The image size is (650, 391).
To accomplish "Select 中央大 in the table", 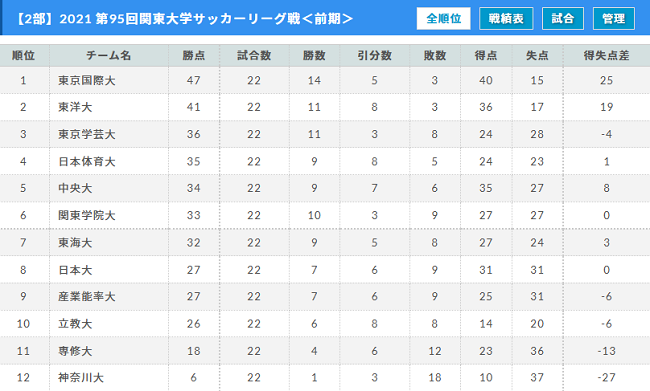I will pos(75,188).
